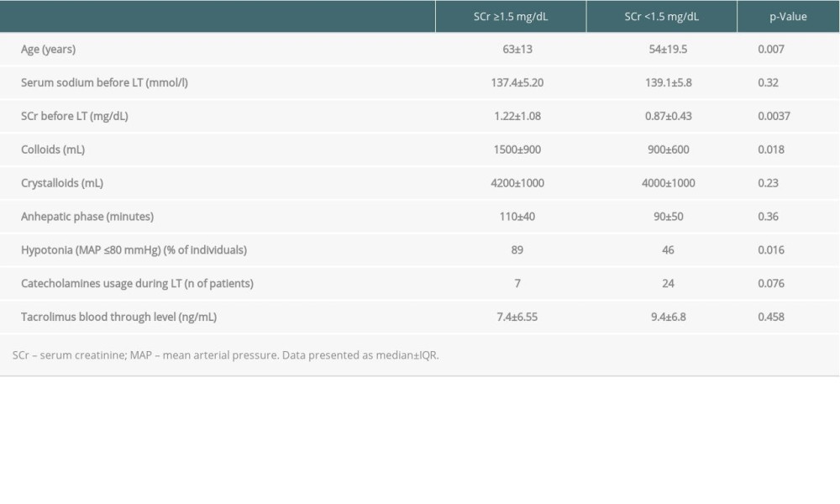Viewport: 840px width, 504px height.
Task: Click the 'SCr ≥1.5 mg/dL' column header
Action: pos(511,17)
